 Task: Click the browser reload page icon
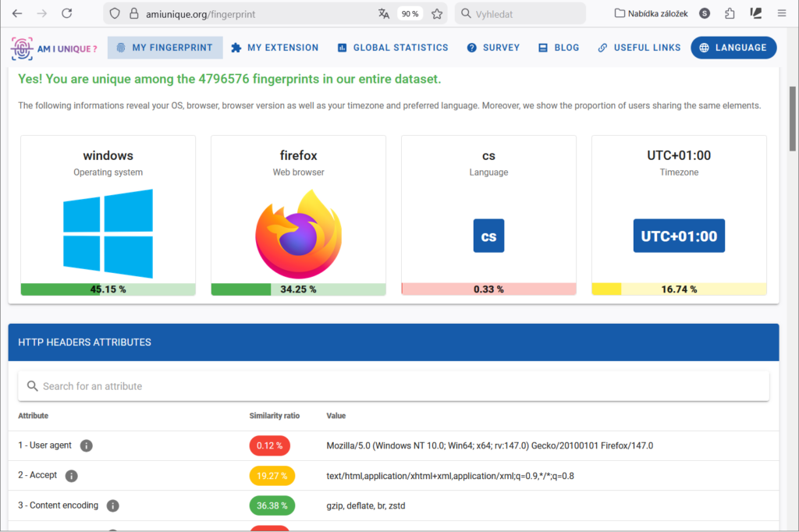(67, 13)
